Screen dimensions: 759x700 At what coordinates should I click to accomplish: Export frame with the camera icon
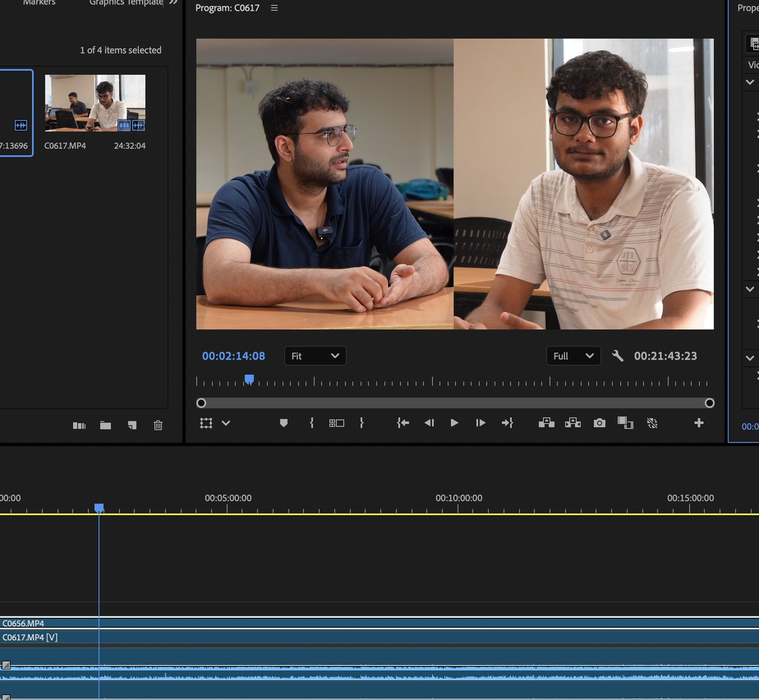point(599,423)
